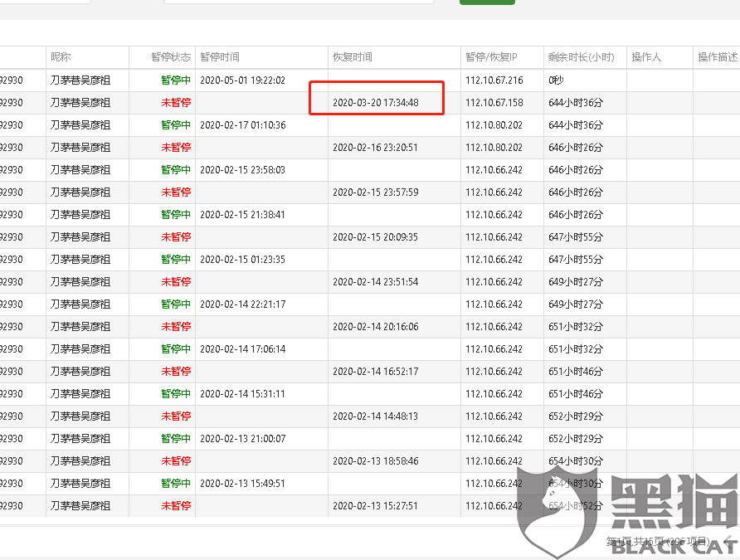
Task: Click resume time 2020-02-14 20:16:06
Action: click(x=376, y=327)
